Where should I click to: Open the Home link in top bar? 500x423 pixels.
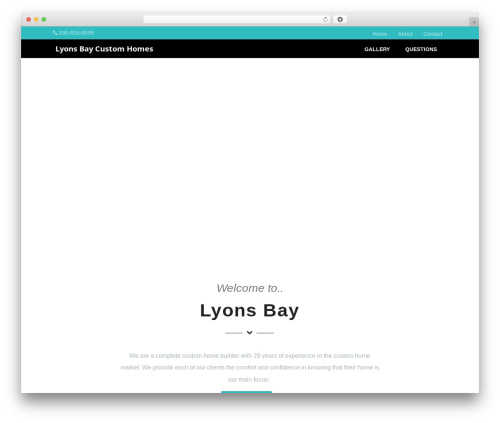tap(380, 34)
